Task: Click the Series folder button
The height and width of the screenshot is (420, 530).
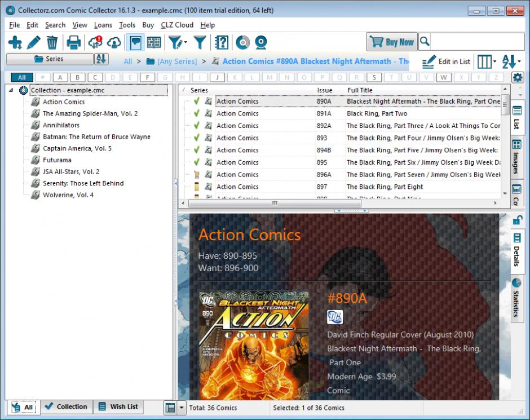Action: (50, 59)
